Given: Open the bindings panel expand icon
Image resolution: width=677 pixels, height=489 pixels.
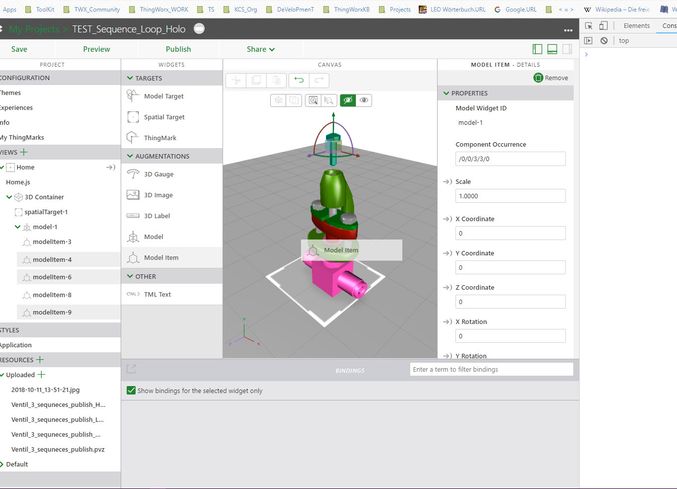Looking at the screenshot, I should [131, 369].
